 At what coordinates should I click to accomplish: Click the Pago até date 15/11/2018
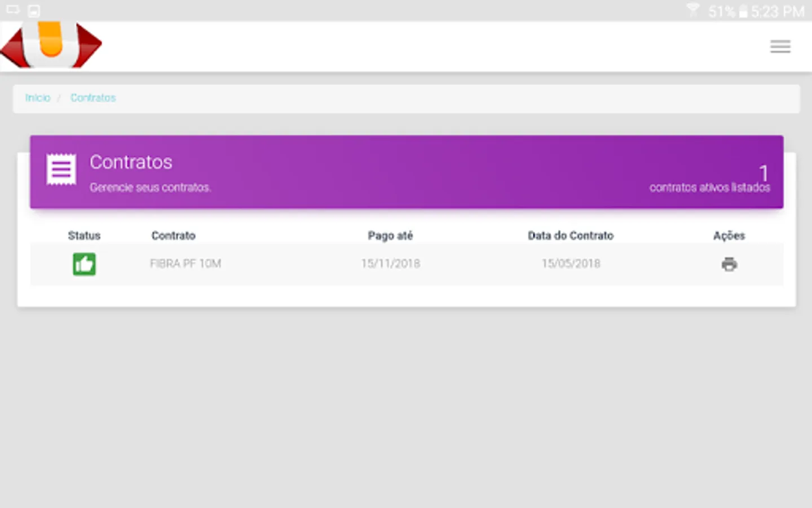click(x=391, y=264)
